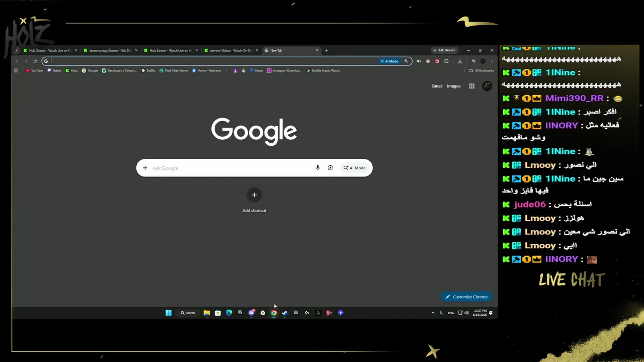This screenshot has width=644, height=362.
Task: Launch Microsoft Edge from the taskbar
Action: tap(229, 313)
